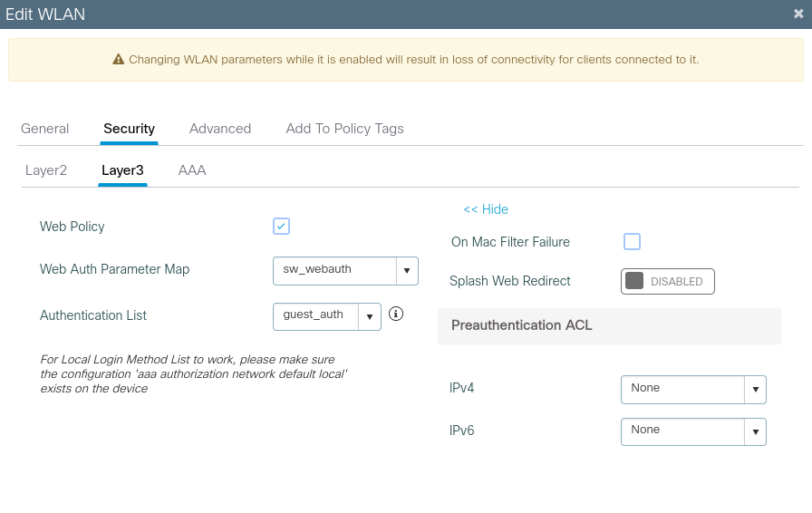Open the AAA sub-tab
Viewport: 812px width, 513px height.
pos(192,170)
